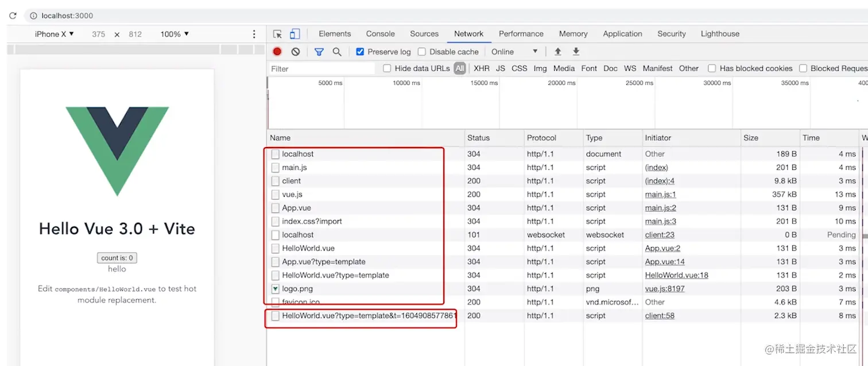Open the iPhone X device dropdown
The width and height of the screenshot is (868, 366).
(x=55, y=34)
